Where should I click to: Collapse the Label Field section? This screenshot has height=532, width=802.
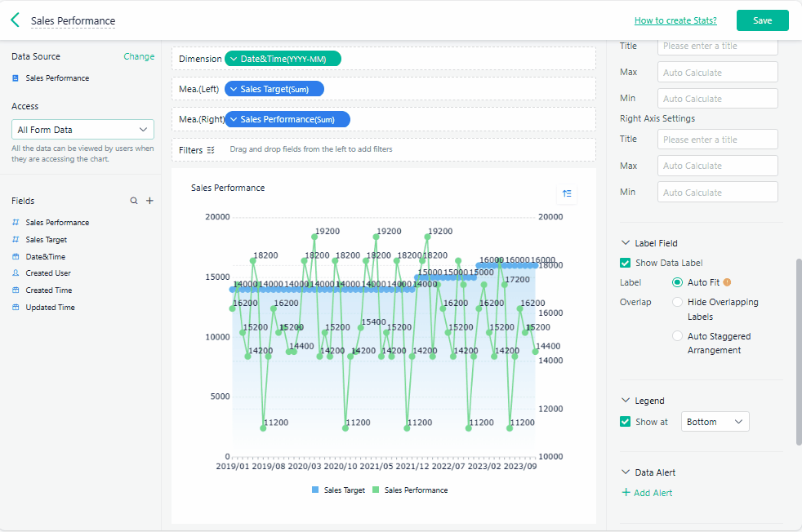[x=626, y=243]
